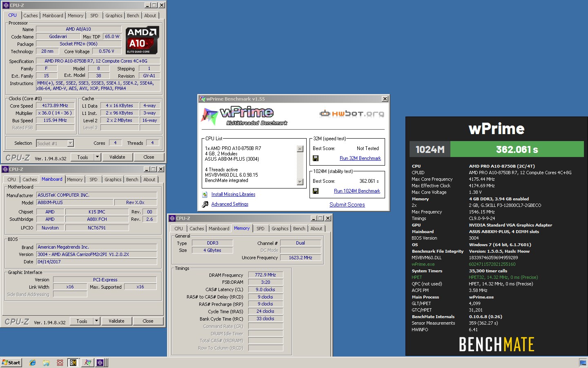Viewport: 588px width, 368px height.
Task: Click the Windows Start button
Action: 11,363
